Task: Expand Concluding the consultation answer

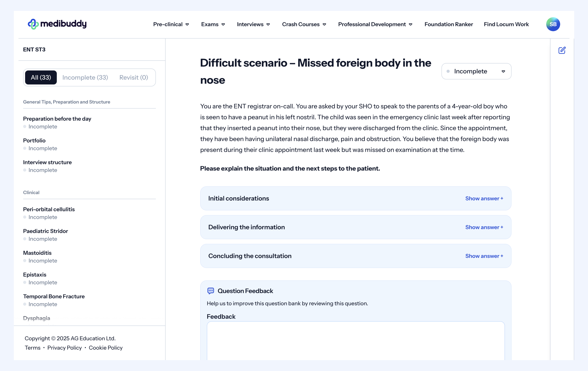Action: tap(484, 256)
